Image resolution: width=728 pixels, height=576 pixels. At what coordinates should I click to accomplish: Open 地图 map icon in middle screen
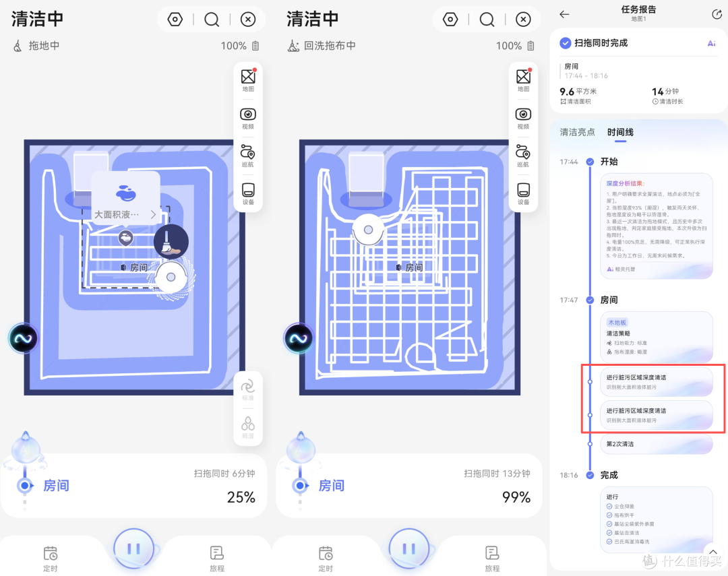pos(524,80)
